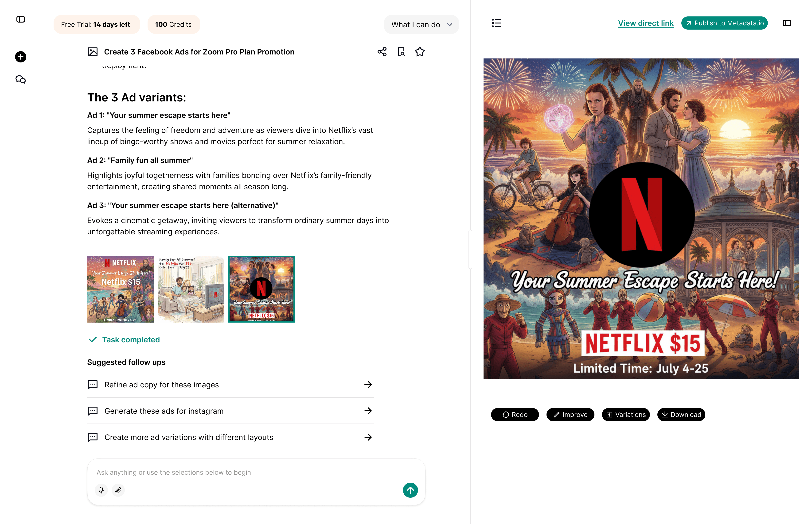Open the View direct link
Screen dimensions: 812x524
coord(645,23)
